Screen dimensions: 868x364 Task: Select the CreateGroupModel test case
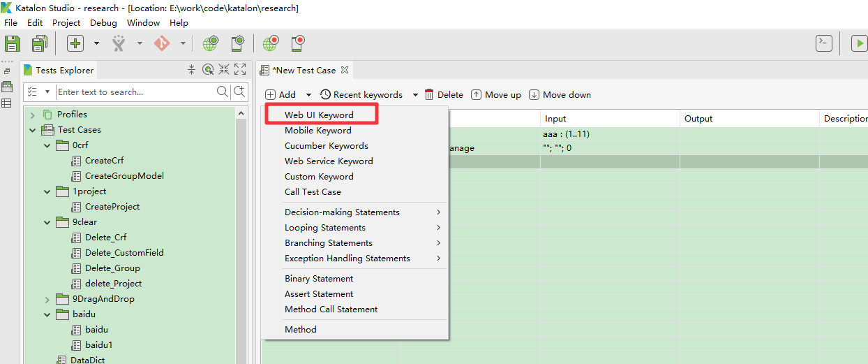pos(124,176)
